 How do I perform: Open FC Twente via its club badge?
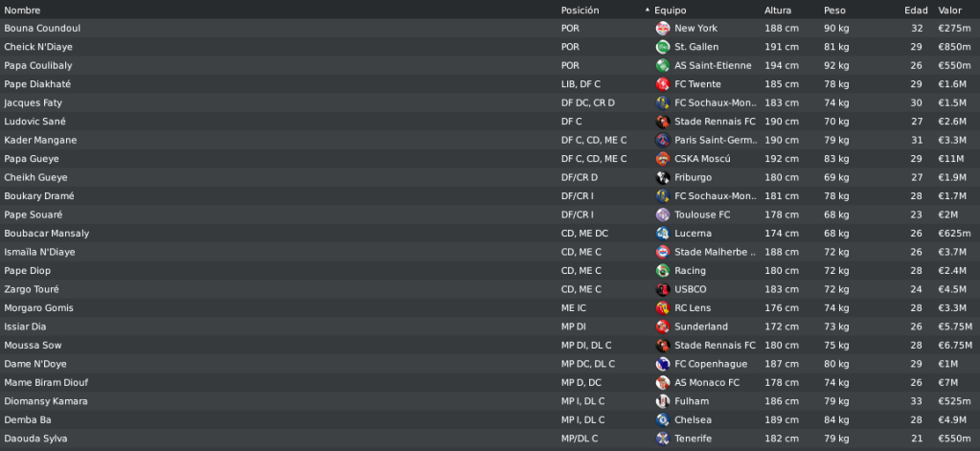coord(663,84)
